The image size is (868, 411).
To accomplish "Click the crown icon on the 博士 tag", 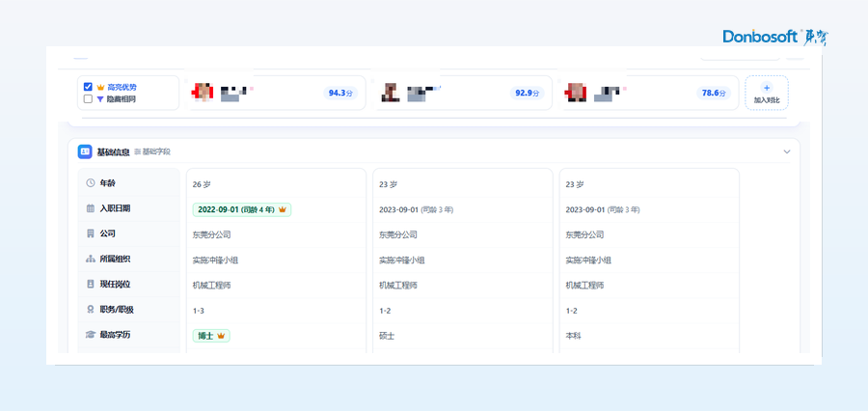I will [221, 336].
